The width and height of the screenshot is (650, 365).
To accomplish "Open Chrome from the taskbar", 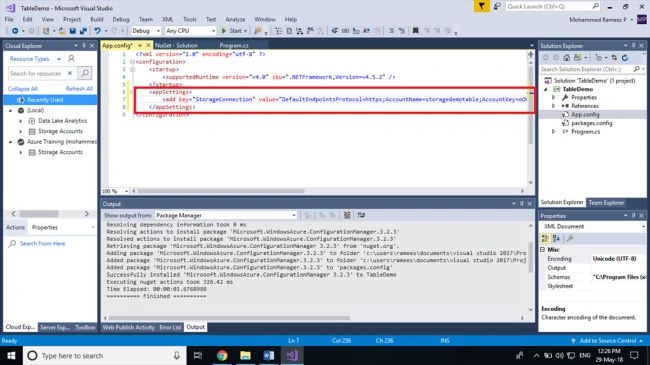I will 222,355.
